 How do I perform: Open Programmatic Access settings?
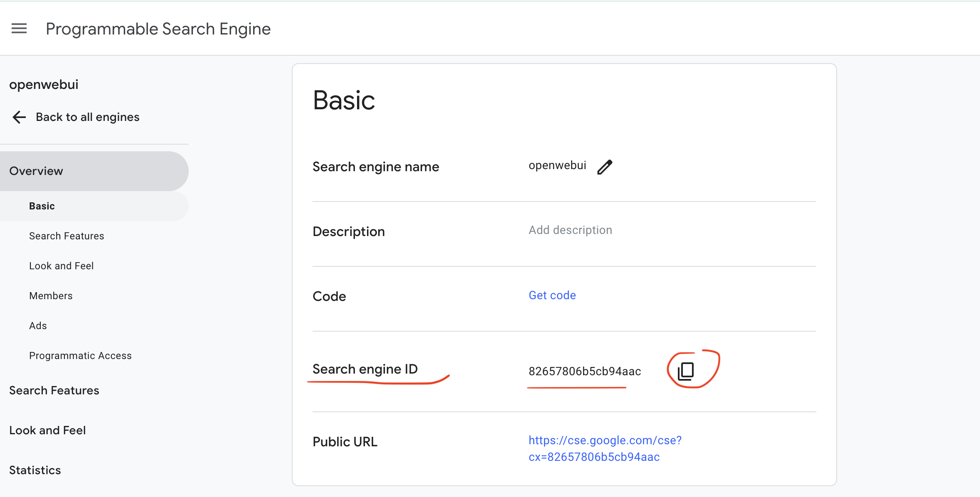[x=80, y=356]
